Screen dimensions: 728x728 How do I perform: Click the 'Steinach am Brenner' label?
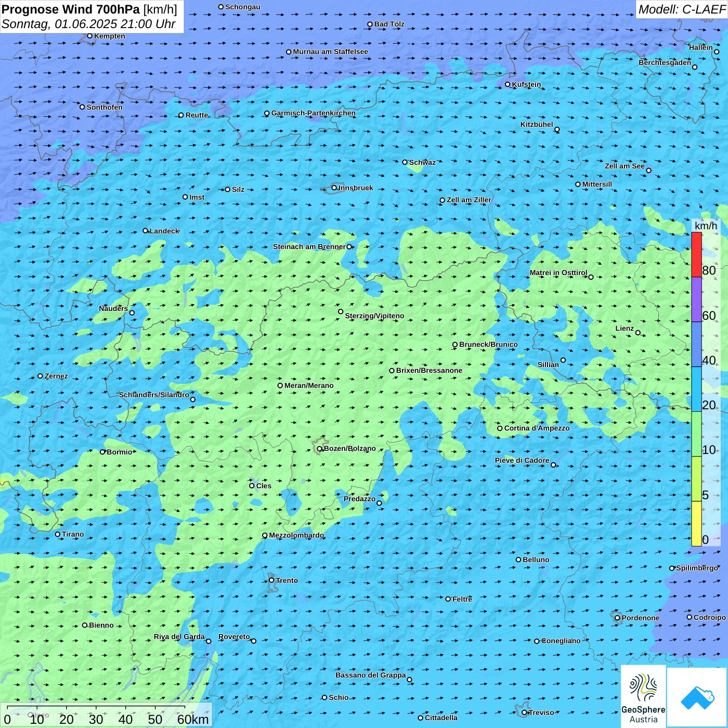click(x=309, y=246)
